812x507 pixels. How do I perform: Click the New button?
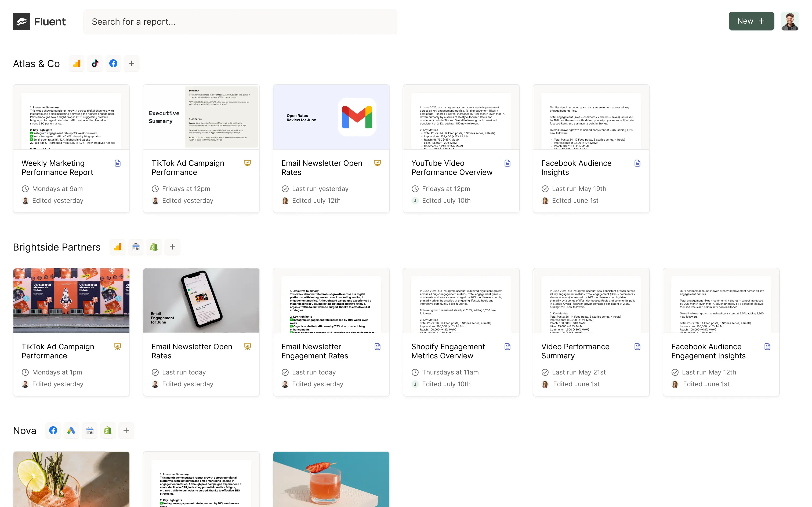pyautogui.click(x=751, y=21)
